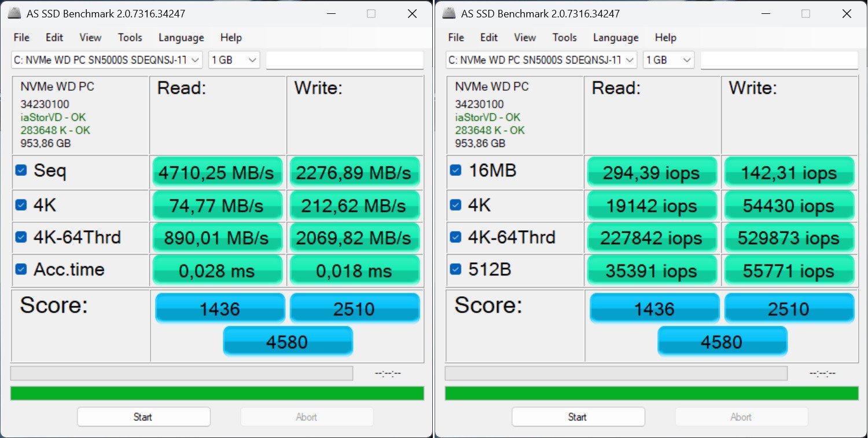Click the AS SSD app icon in right window title bar
The image size is (868, 438).
[x=450, y=14]
